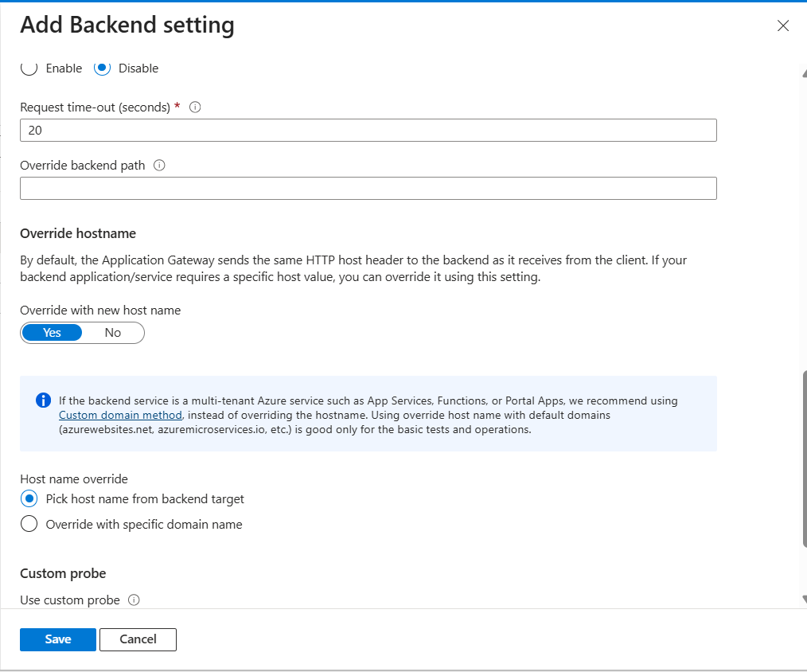Click the Override hostname section heading
The height and width of the screenshot is (672, 807).
pos(78,233)
